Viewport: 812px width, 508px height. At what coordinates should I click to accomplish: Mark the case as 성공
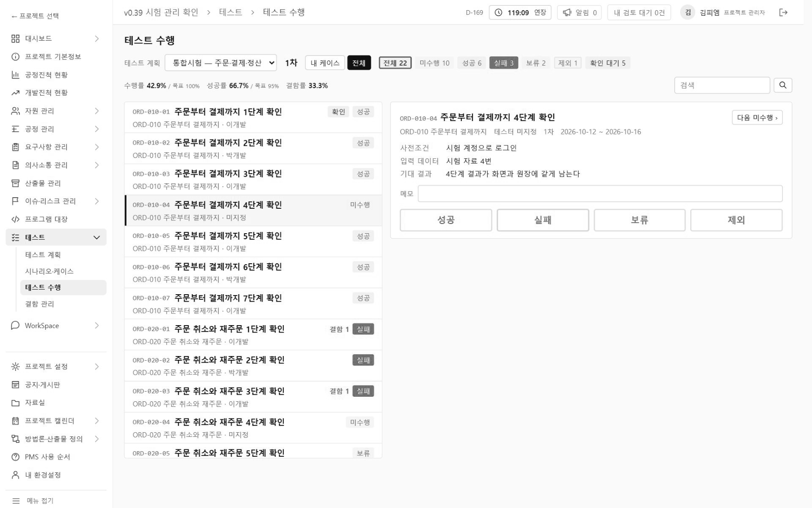[446, 220]
